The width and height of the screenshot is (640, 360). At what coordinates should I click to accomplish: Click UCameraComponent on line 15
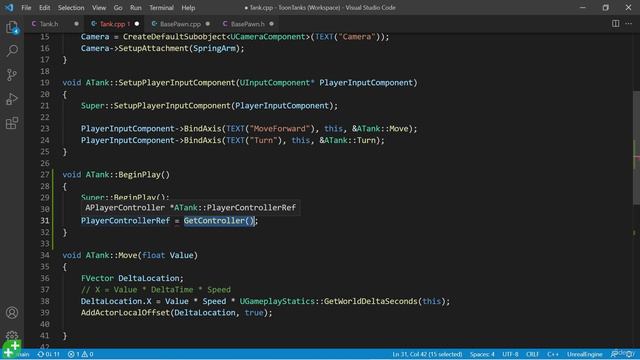[x=268, y=37]
